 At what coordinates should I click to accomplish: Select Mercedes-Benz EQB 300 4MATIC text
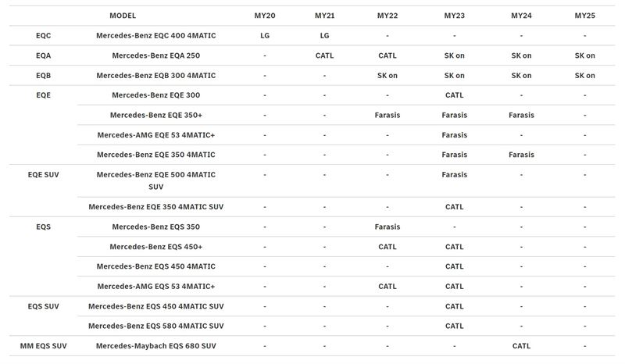[x=155, y=75]
